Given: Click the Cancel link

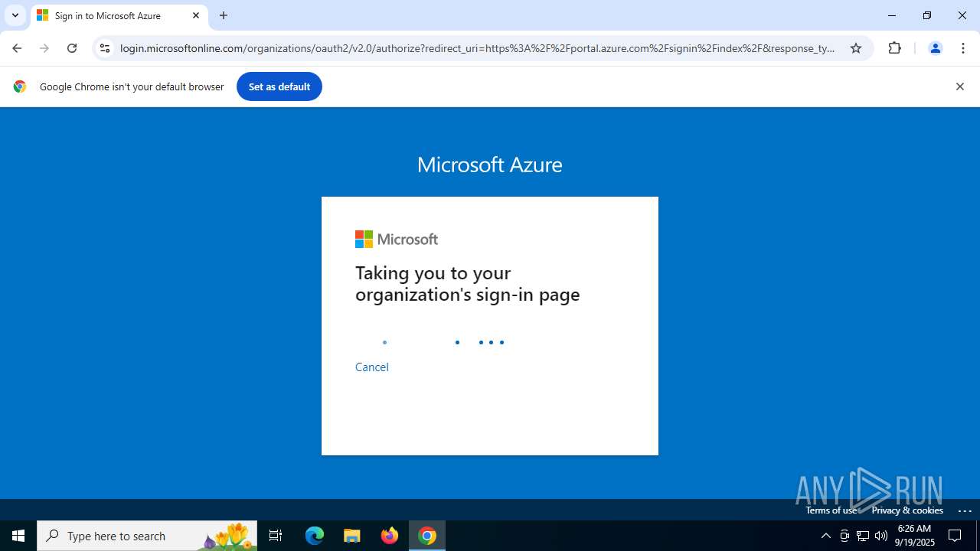Looking at the screenshot, I should pos(371,367).
